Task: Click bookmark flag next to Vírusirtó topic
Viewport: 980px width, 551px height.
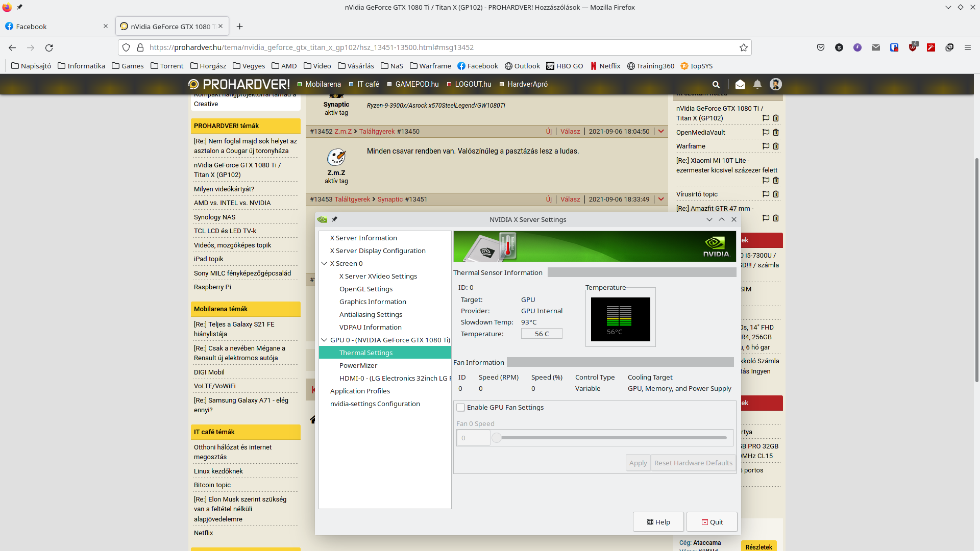Action: pyautogui.click(x=766, y=194)
